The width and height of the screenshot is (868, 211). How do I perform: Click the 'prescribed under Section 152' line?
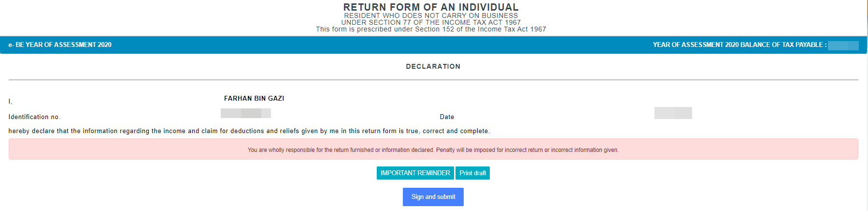(431, 30)
